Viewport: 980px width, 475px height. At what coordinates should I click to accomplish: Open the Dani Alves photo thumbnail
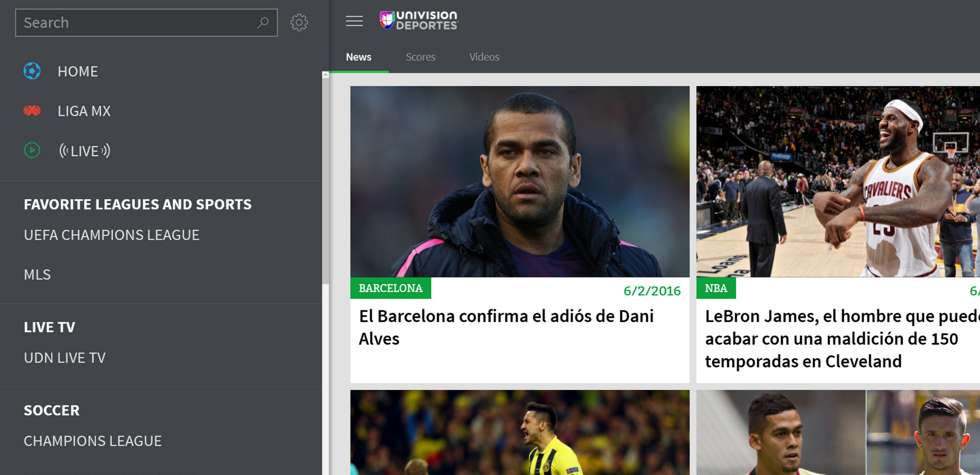tap(520, 182)
